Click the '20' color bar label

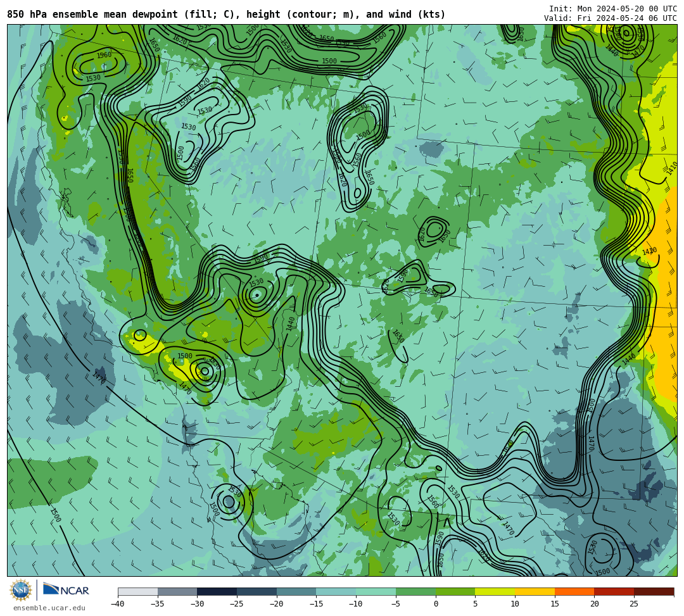click(x=595, y=604)
